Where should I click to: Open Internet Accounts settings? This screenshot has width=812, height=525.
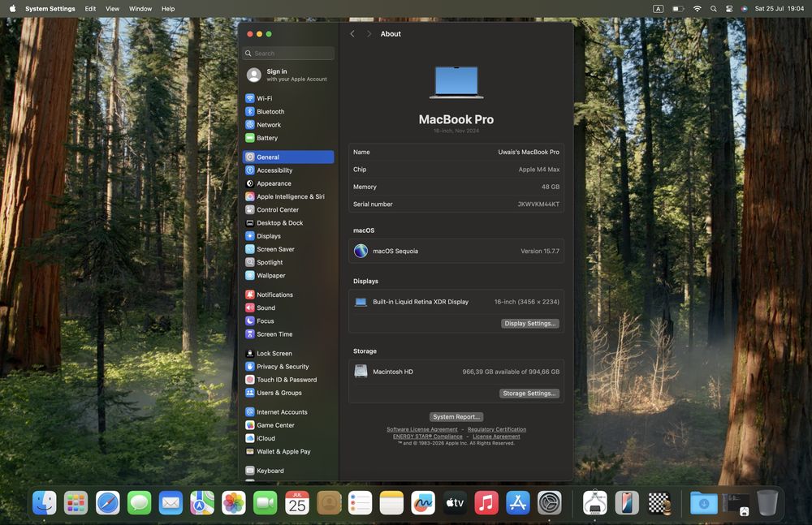[288, 412]
